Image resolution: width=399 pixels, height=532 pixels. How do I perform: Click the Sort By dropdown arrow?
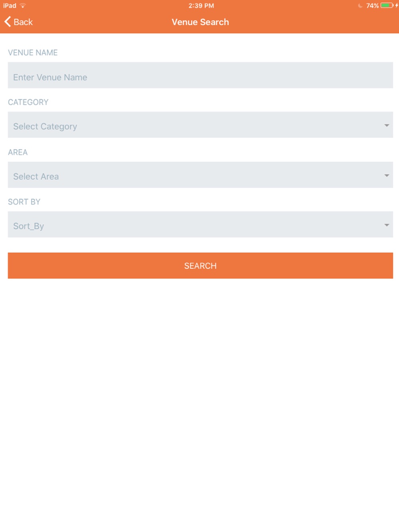click(x=387, y=225)
